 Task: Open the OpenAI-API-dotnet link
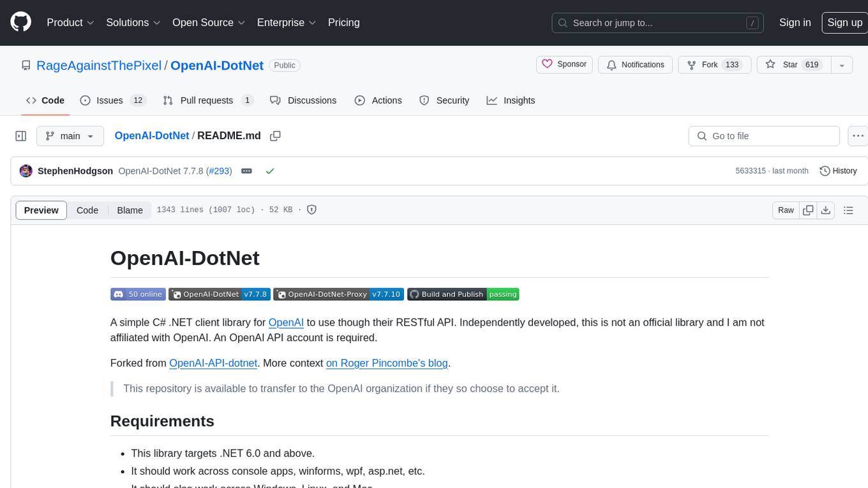pyautogui.click(x=213, y=363)
